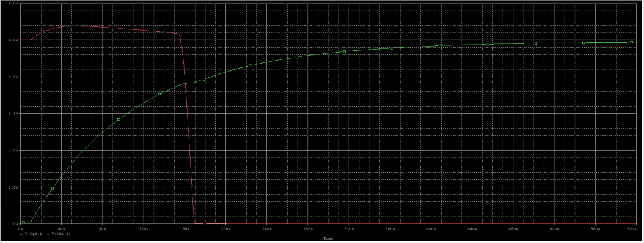644x243 pixels.
Task: Click the 32us X-axis label
Action: tap(349, 228)
